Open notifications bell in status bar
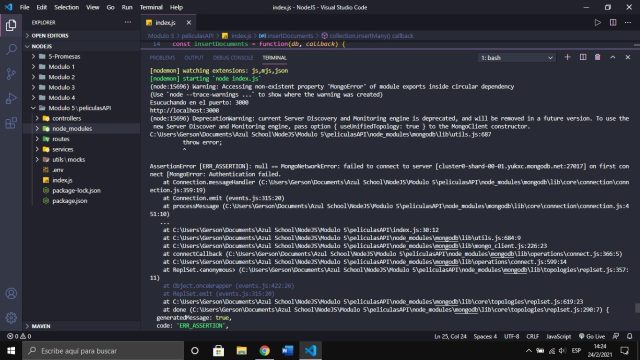This screenshot has width=640, height=360. (x=629, y=336)
